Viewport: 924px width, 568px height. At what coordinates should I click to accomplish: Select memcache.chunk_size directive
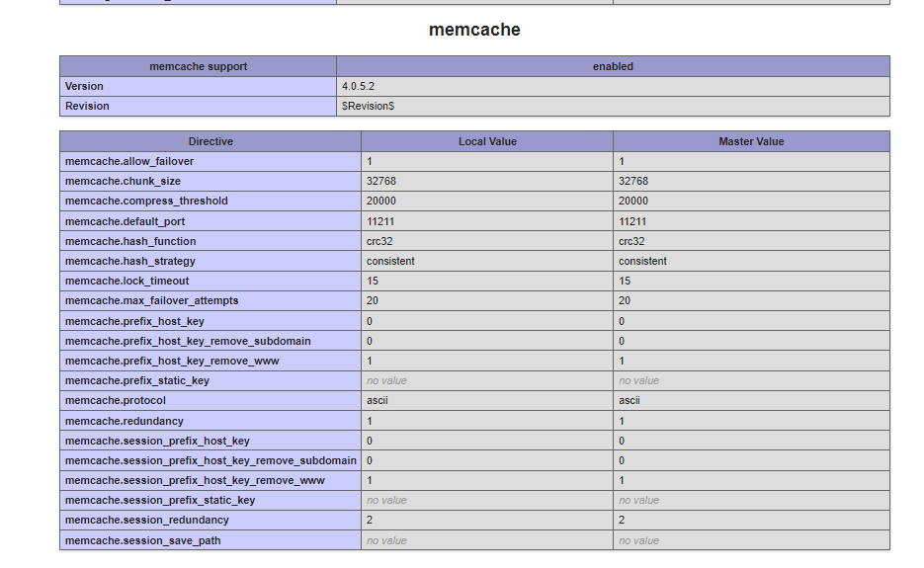pos(123,182)
